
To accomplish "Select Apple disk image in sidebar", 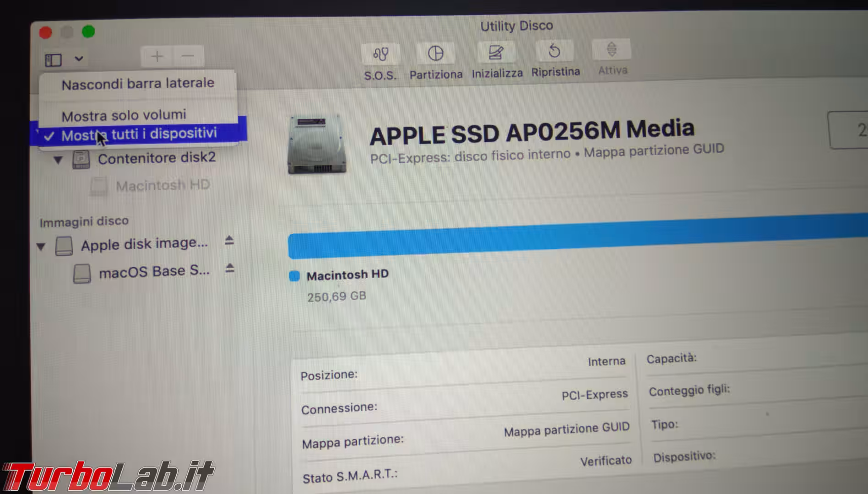I will tap(144, 244).
